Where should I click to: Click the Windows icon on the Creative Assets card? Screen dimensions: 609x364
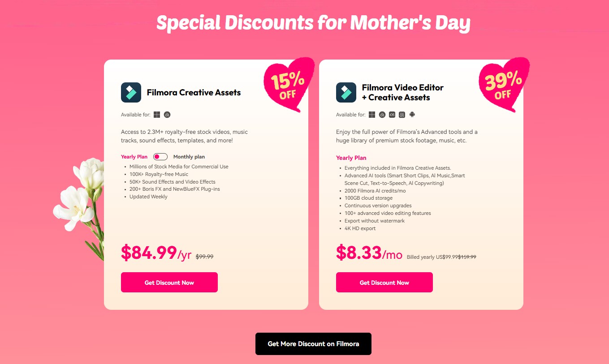[x=157, y=115]
